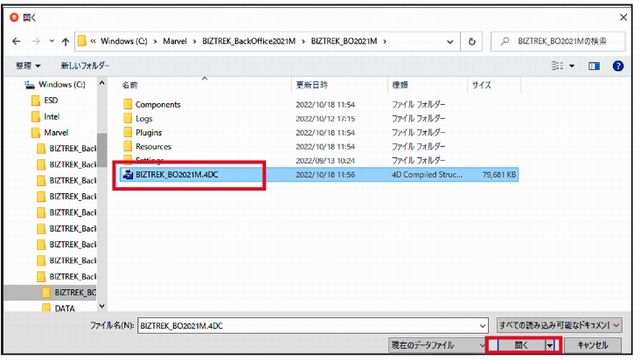Click the 4D Compiled Struc... type cell
The image size is (640, 360).
tap(427, 175)
